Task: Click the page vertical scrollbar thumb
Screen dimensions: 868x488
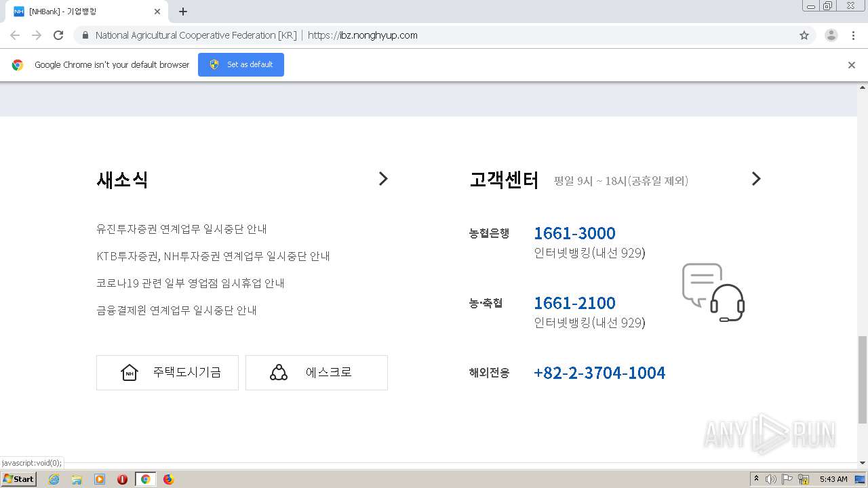Action: pos(863,380)
